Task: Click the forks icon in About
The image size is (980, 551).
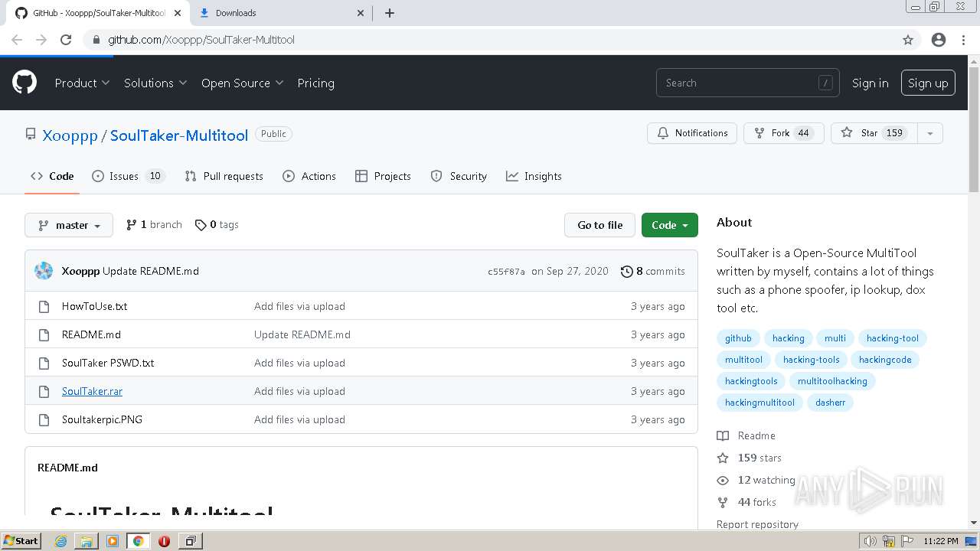Action: tap(723, 502)
